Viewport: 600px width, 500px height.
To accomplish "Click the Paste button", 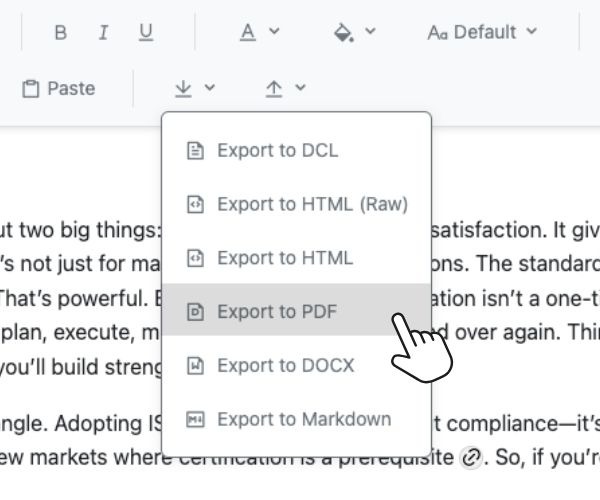I will tap(59, 88).
